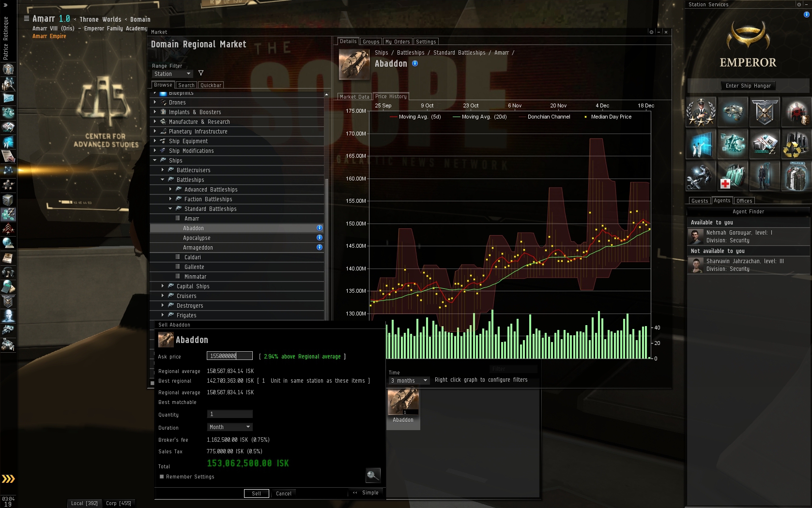Image resolution: width=812 pixels, height=508 pixels.
Task: Collapse the Standard Battleships group
Action: (170, 209)
